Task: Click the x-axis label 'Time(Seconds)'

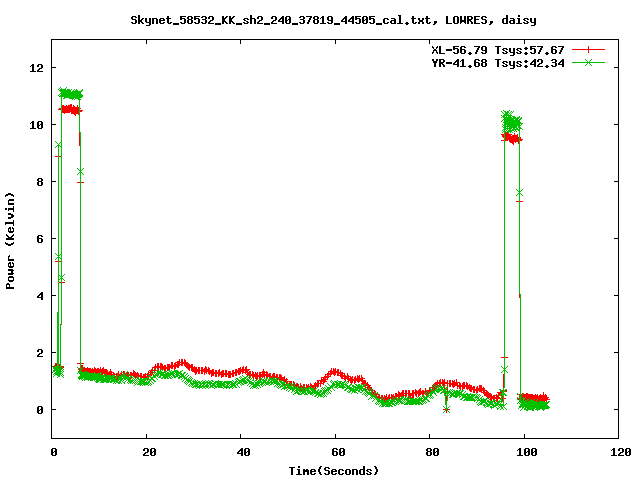Action: pyautogui.click(x=333, y=471)
